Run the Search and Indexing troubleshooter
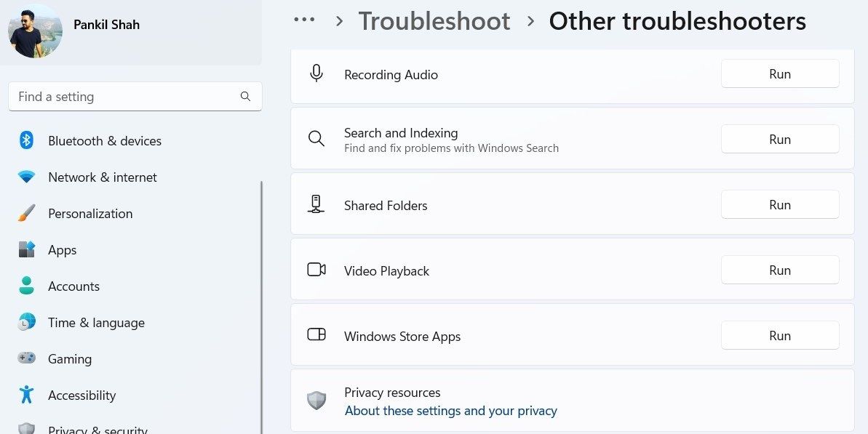 (780, 139)
